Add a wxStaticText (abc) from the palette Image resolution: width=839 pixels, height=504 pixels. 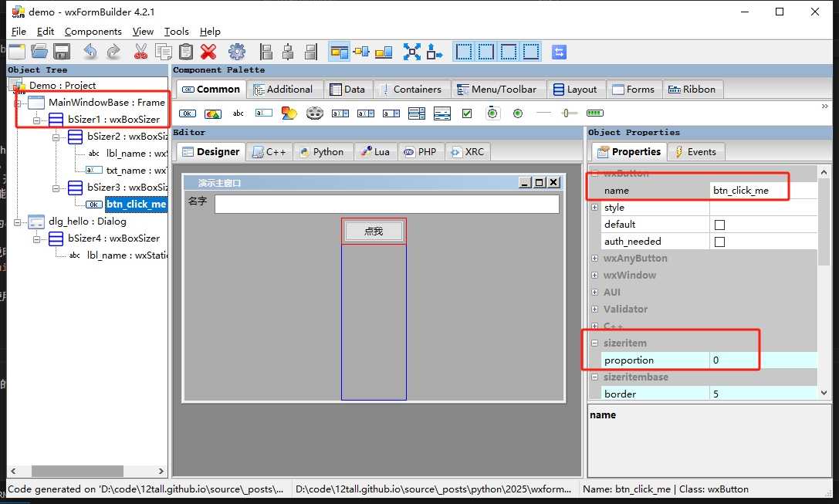click(x=238, y=113)
